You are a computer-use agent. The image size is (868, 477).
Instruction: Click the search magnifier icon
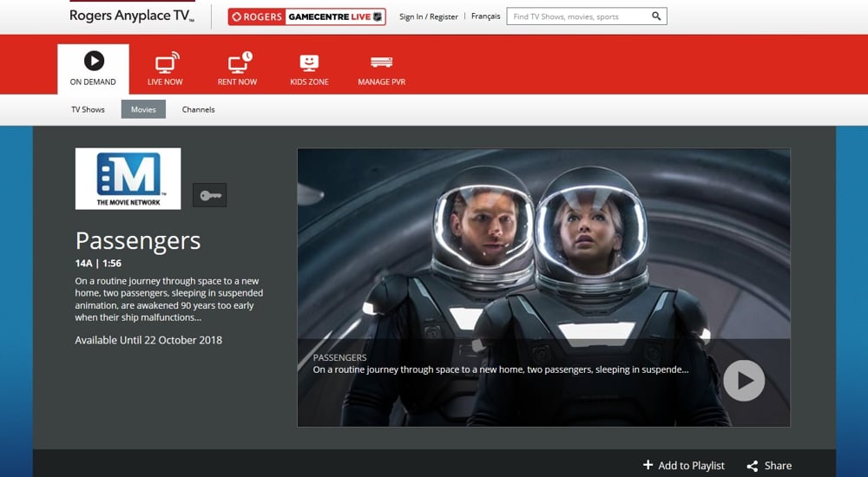pyautogui.click(x=656, y=16)
